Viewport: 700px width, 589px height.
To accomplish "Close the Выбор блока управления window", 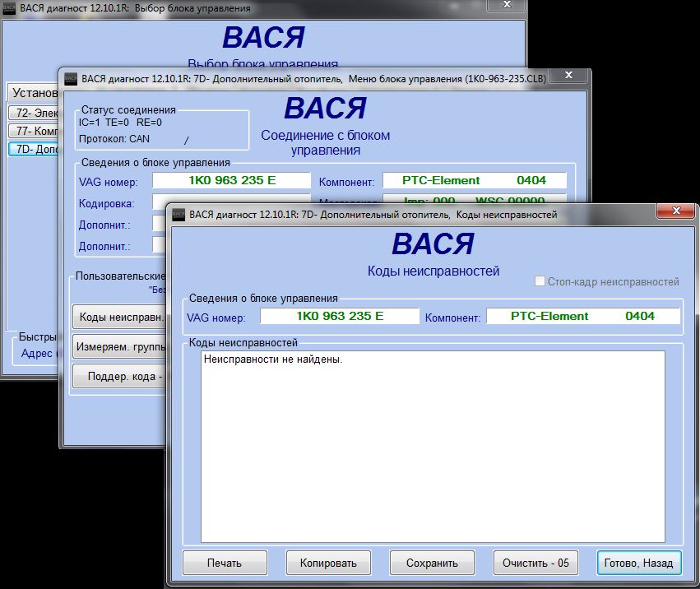I will click(507, 4).
